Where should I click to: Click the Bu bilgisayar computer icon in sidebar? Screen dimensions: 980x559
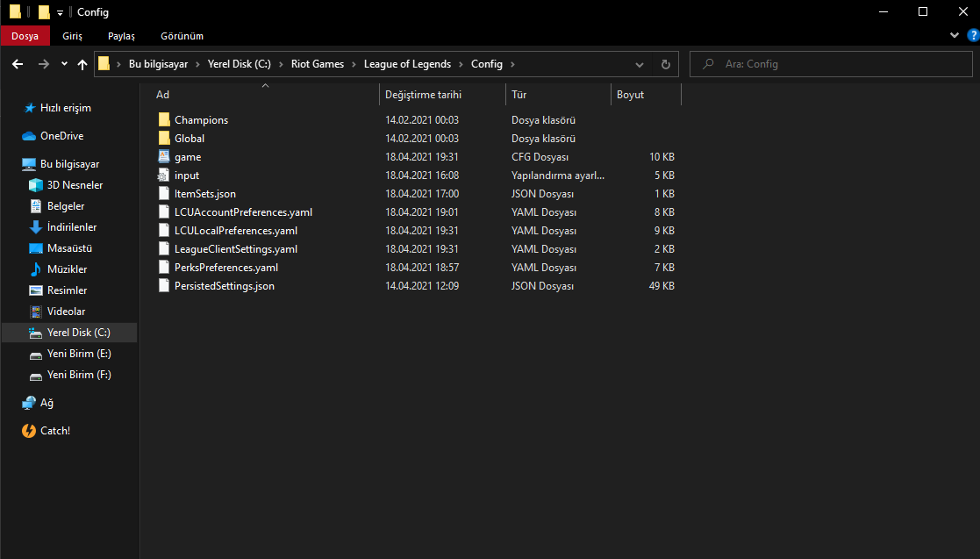[x=29, y=164]
